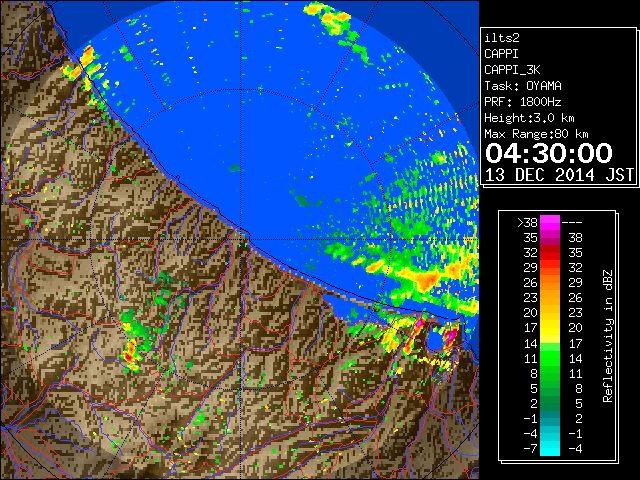Viewport: 640px width, 480px height.
Task: Click the 'Task: OYAMA' text
Action: [523, 86]
